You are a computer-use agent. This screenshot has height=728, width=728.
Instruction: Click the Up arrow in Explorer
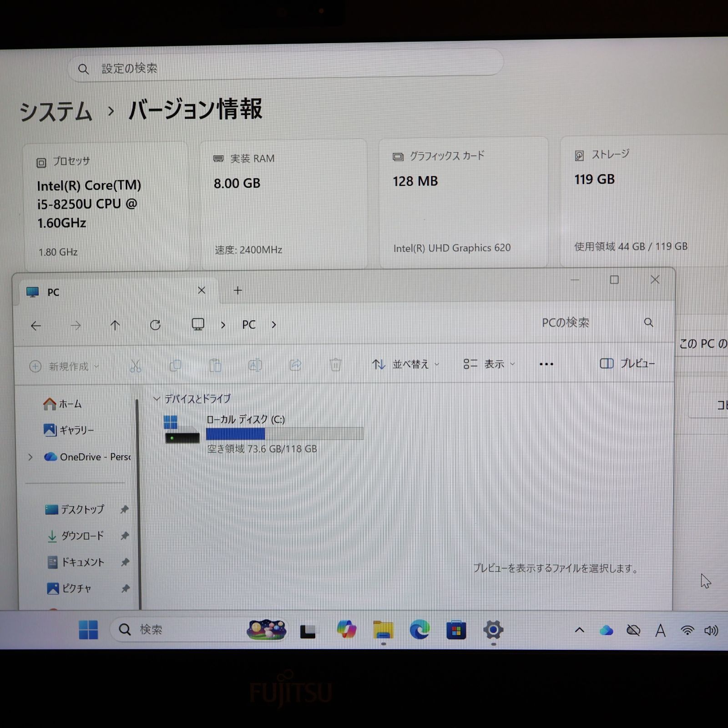pos(115,325)
